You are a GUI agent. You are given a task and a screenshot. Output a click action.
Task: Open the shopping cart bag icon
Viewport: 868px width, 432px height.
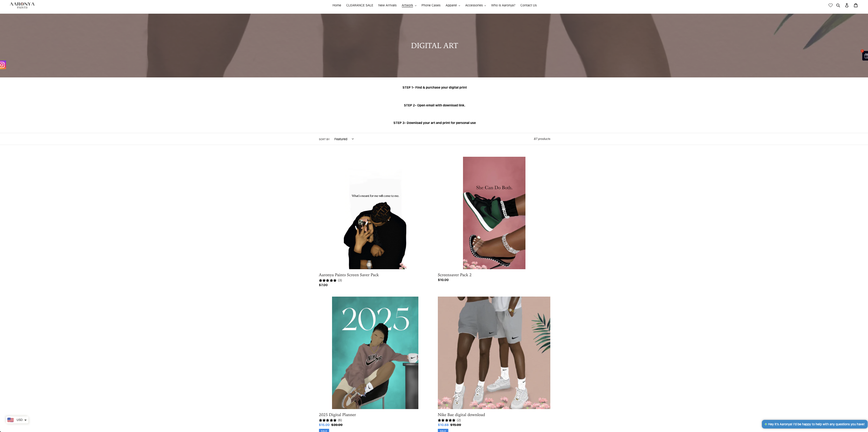[x=856, y=5]
